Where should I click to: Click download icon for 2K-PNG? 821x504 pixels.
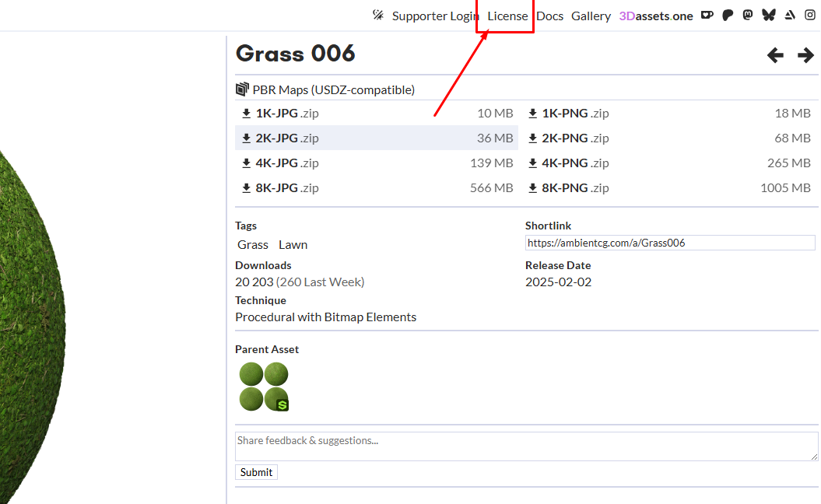(x=532, y=138)
